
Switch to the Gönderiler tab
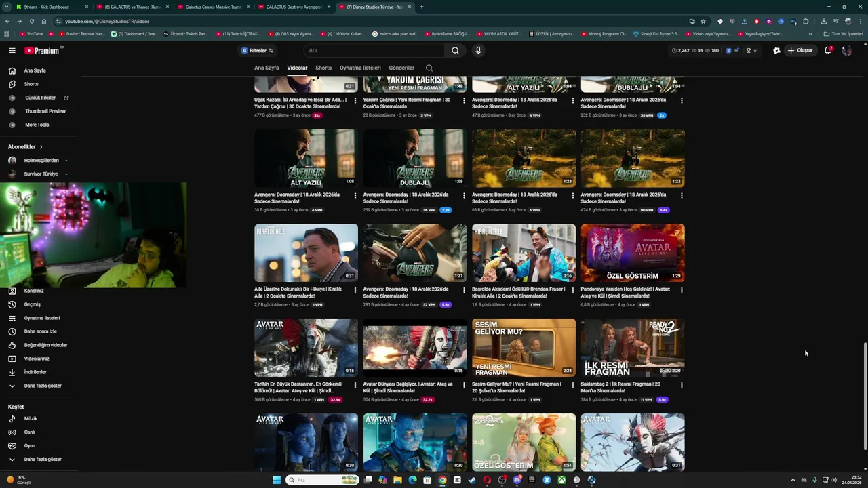tap(401, 68)
